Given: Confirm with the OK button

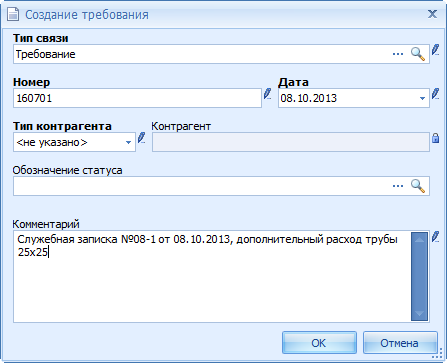Looking at the screenshot, I should [x=319, y=343].
